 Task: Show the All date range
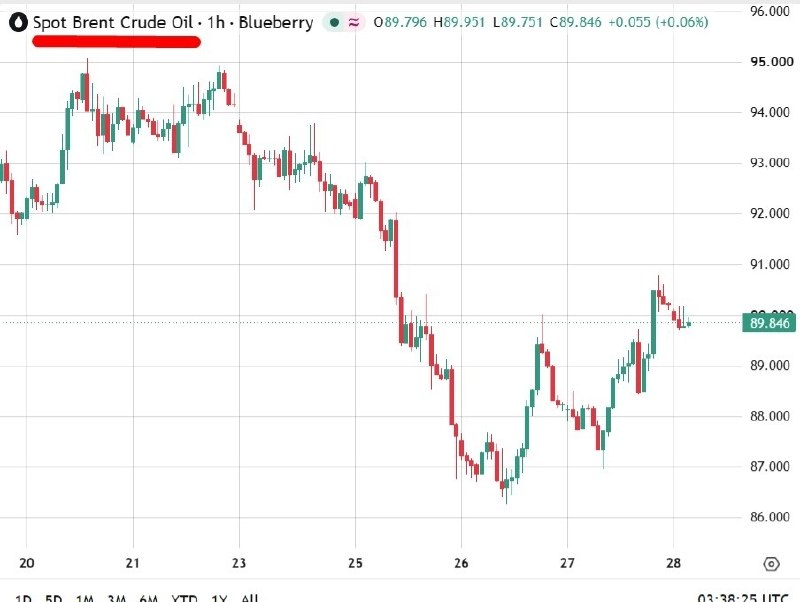point(249,598)
